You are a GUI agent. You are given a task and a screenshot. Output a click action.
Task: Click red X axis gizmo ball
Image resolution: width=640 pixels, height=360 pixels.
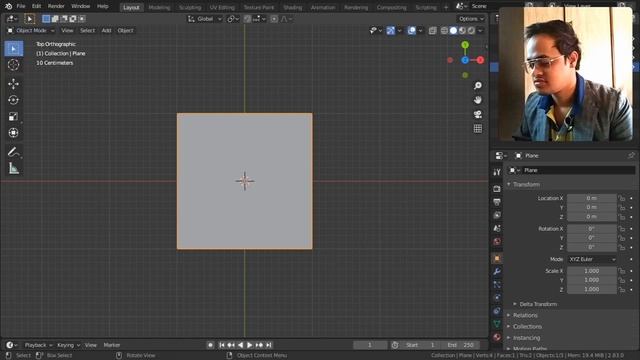pos(480,60)
